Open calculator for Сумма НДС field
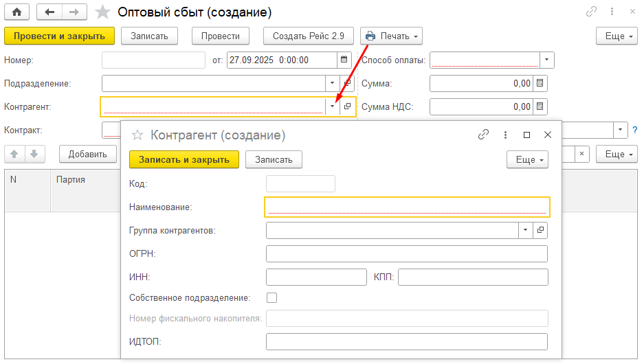Screen dimensions: 644x364 (540, 106)
